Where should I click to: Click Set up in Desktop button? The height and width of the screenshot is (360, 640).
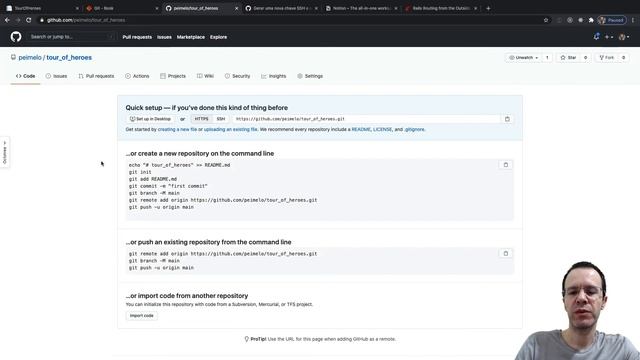click(150, 119)
